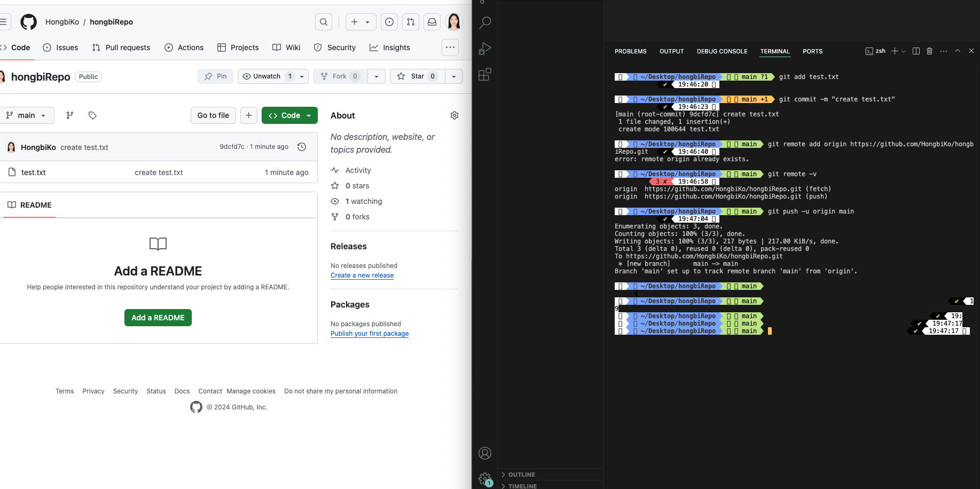Open the Actions tab
980x489 pixels.
click(x=184, y=48)
